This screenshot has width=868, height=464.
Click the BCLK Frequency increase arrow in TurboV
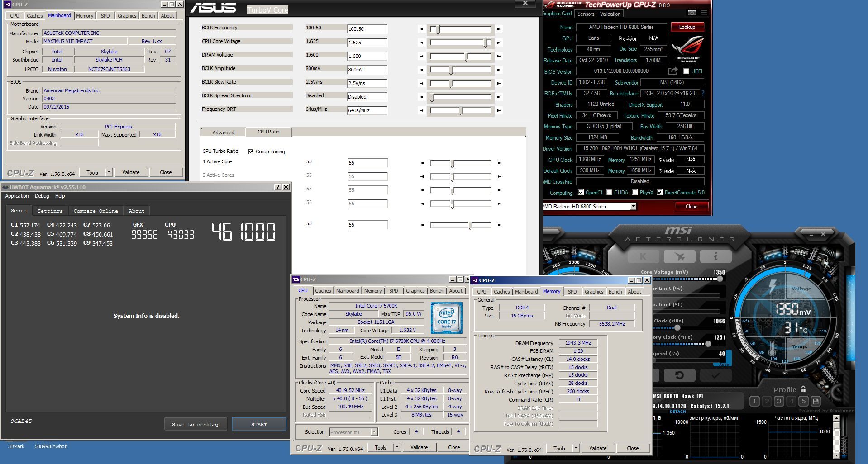pos(499,29)
